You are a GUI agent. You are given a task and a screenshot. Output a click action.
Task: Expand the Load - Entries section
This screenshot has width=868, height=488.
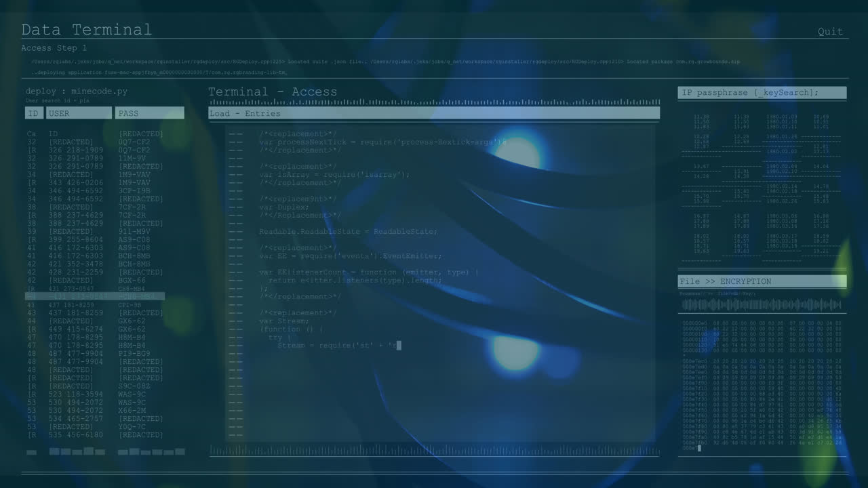[x=433, y=113]
